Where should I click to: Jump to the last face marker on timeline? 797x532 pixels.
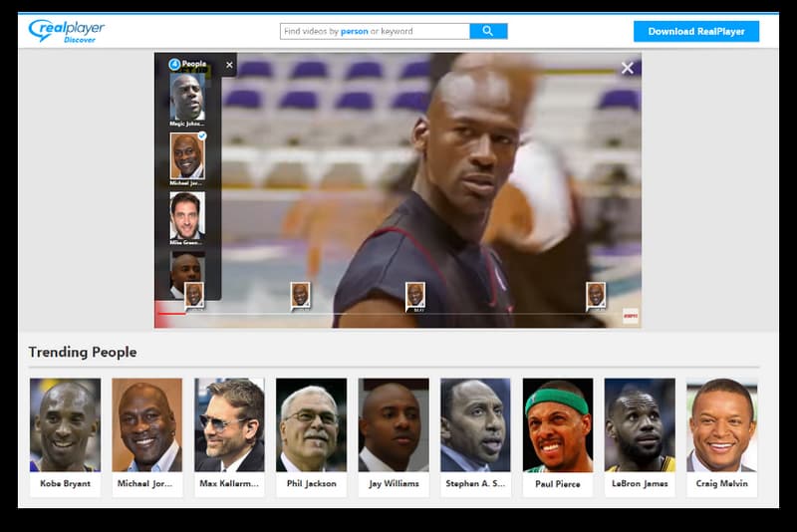(x=596, y=295)
